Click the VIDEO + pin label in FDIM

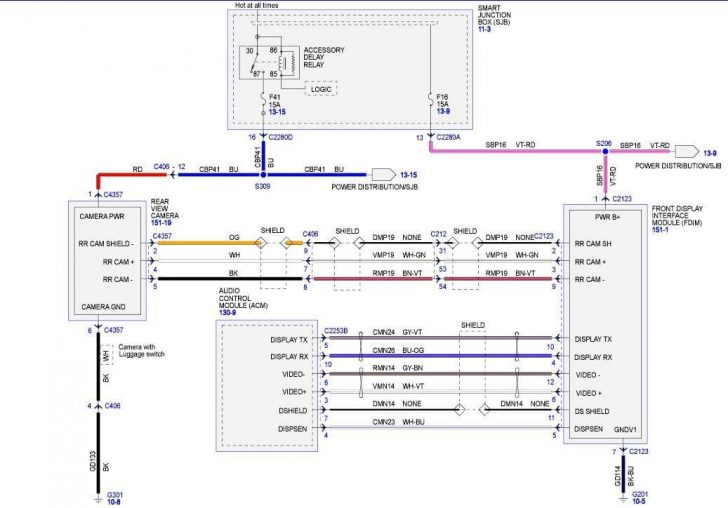point(588,393)
